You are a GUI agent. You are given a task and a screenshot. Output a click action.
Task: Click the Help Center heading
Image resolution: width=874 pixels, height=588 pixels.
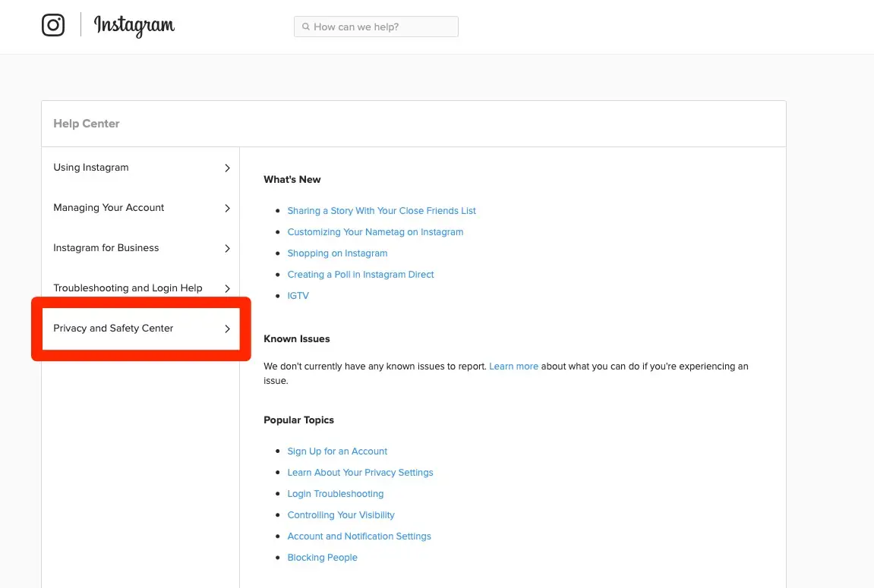[87, 124]
